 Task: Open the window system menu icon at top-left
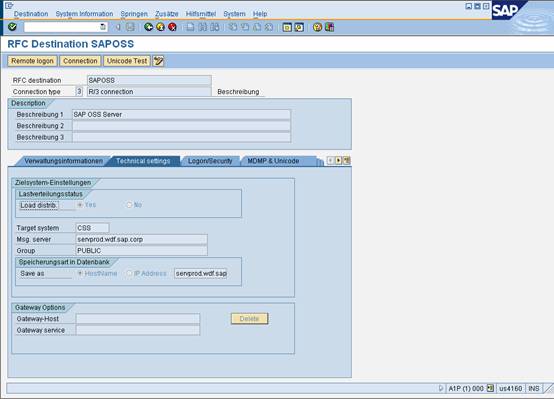tap(9, 5)
